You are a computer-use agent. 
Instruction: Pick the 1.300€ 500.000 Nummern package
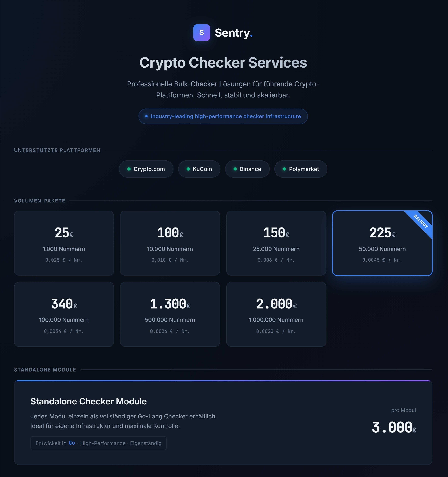tap(170, 314)
